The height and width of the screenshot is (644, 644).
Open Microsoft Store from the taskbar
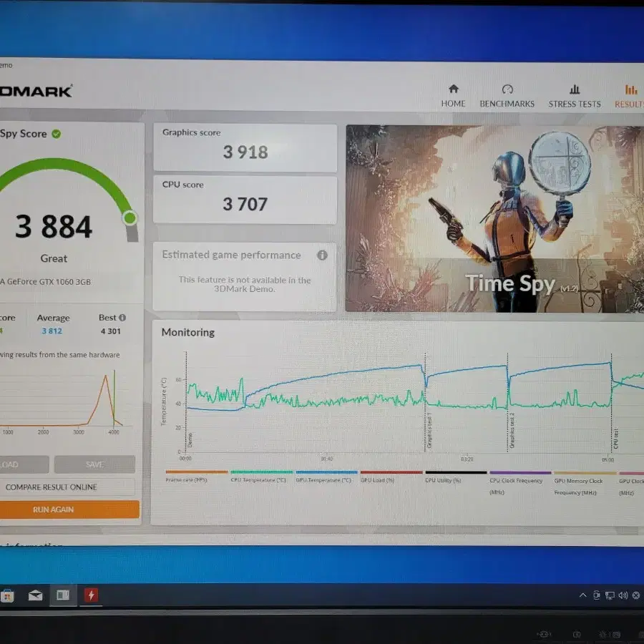click(x=7, y=595)
